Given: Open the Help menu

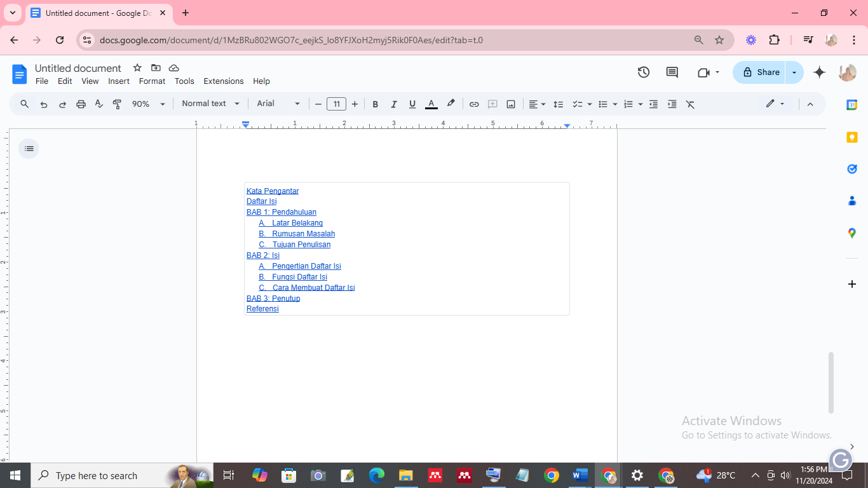Looking at the screenshot, I should coord(261,81).
